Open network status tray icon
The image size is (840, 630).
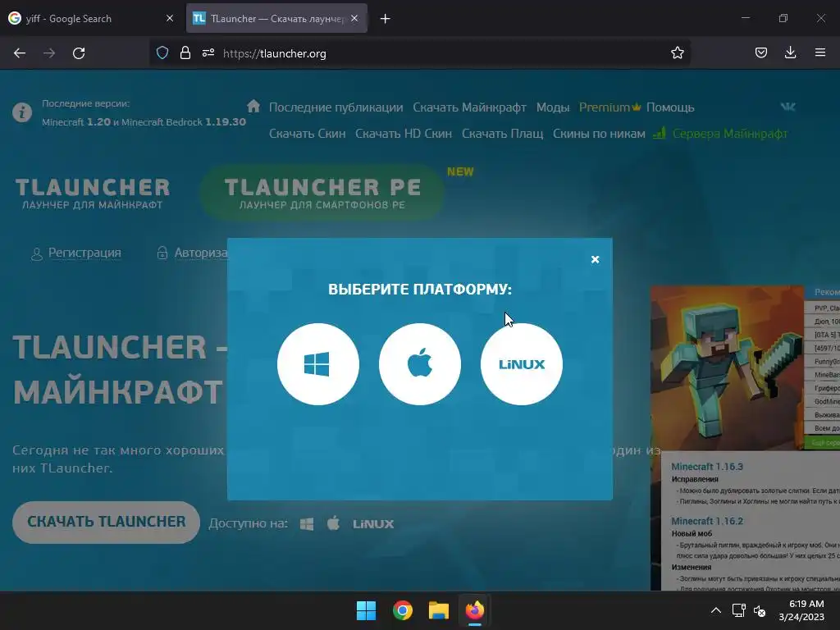739,610
